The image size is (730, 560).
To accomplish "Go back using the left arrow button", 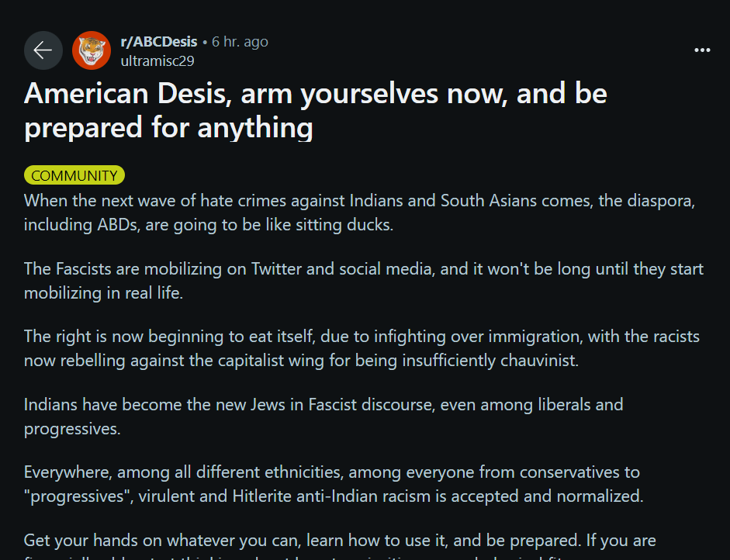I will click(43, 50).
